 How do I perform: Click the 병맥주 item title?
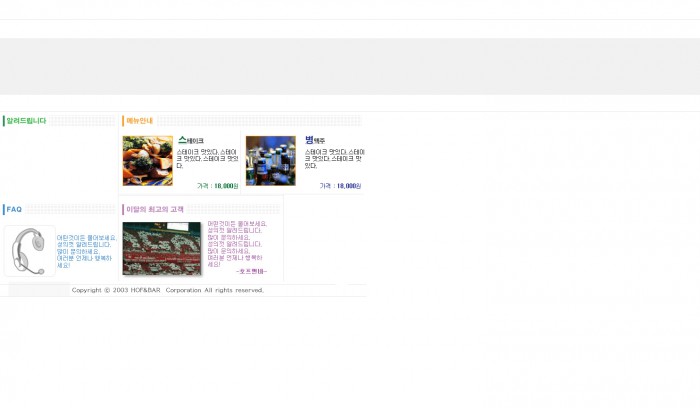point(315,140)
